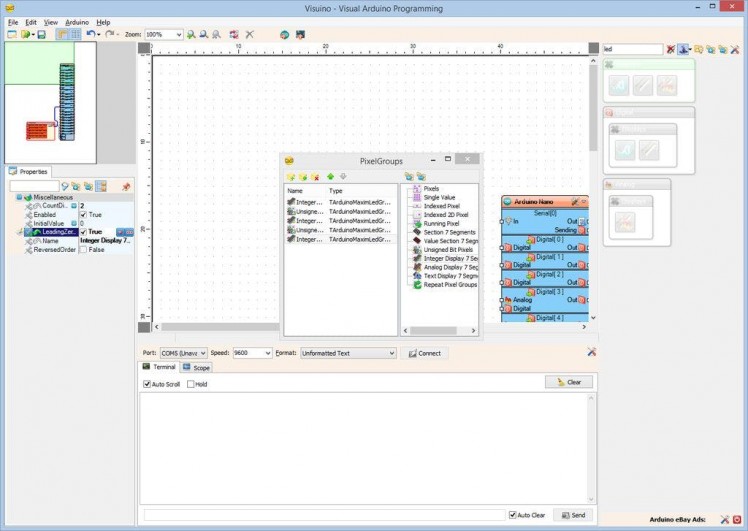
Task: Click the Arduino Nano tools icon
Action: click(x=574, y=202)
